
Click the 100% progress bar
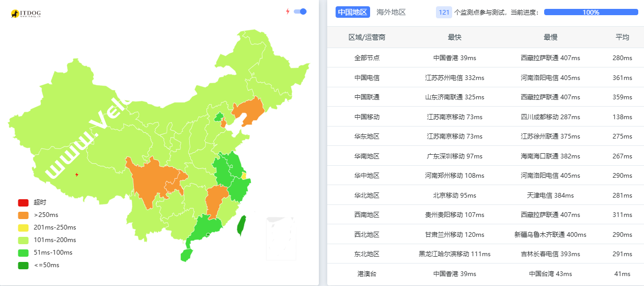[591, 12]
